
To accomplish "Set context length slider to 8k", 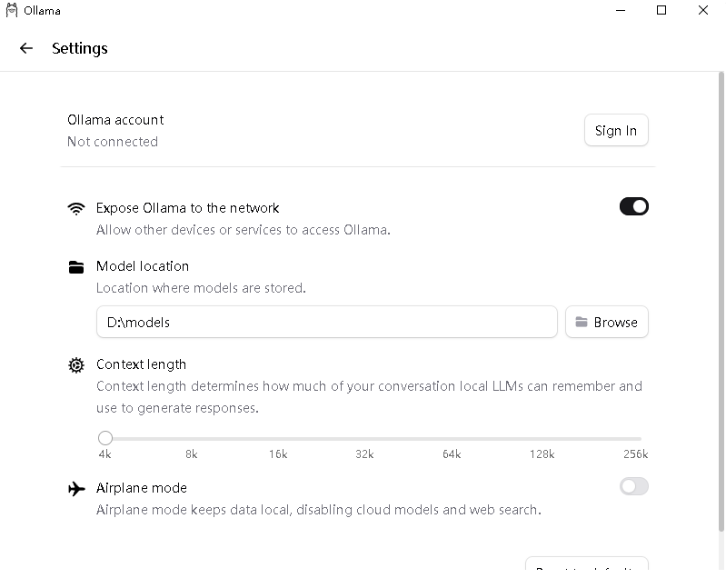I will (192, 438).
